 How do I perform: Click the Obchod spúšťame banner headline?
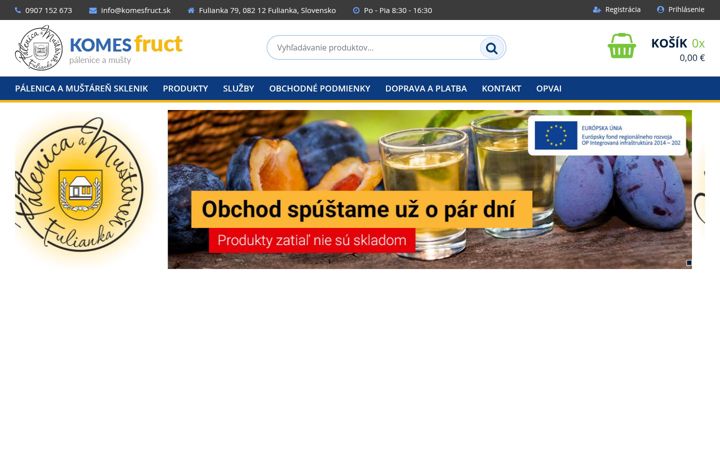click(x=361, y=209)
